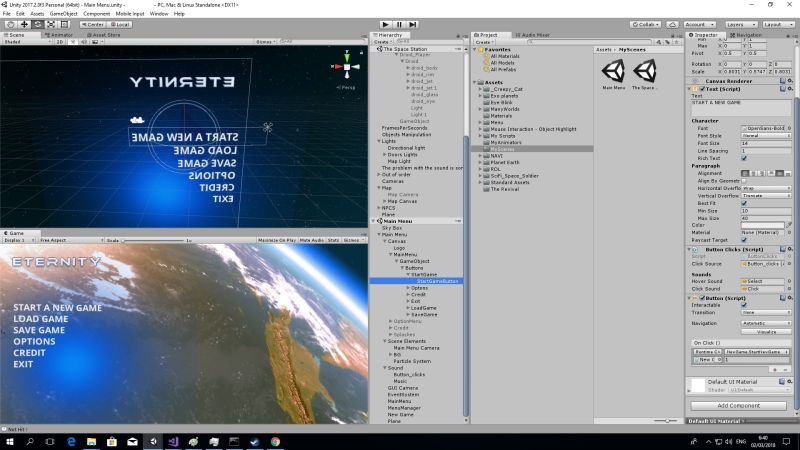Open Navigation dropdown
This screenshot has width=800, height=450.
tap(766, 323)
